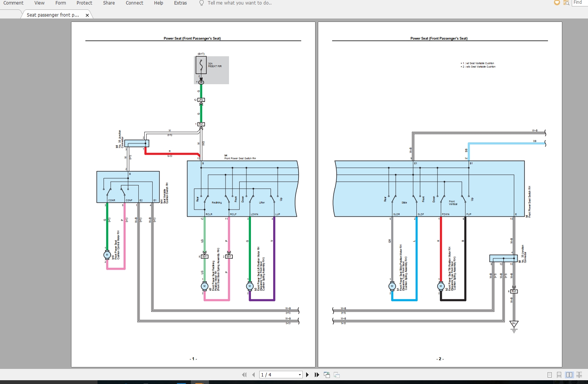588x384 pixels.
Task: Click the duplicate window icon next to page navigation
Action: [x=336, y=375]
